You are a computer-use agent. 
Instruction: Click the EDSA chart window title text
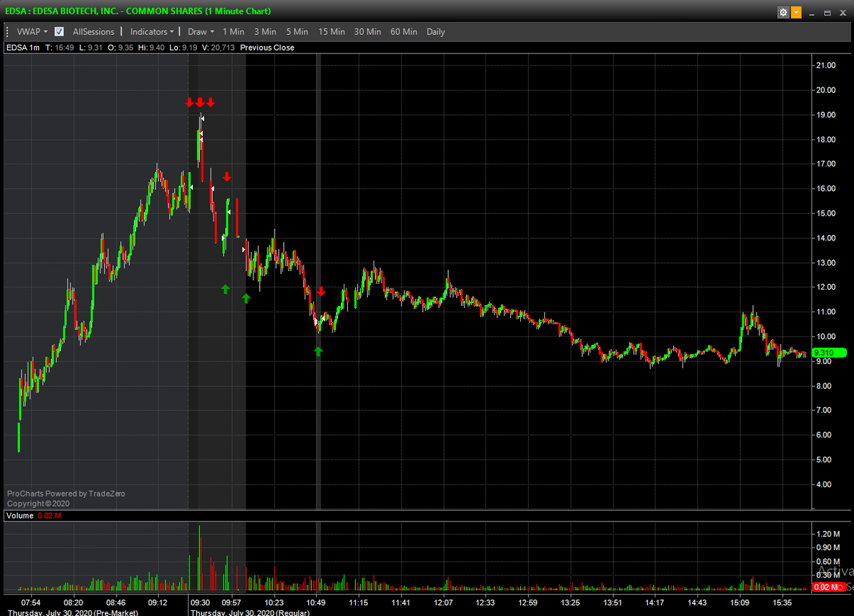click(138, 11)
